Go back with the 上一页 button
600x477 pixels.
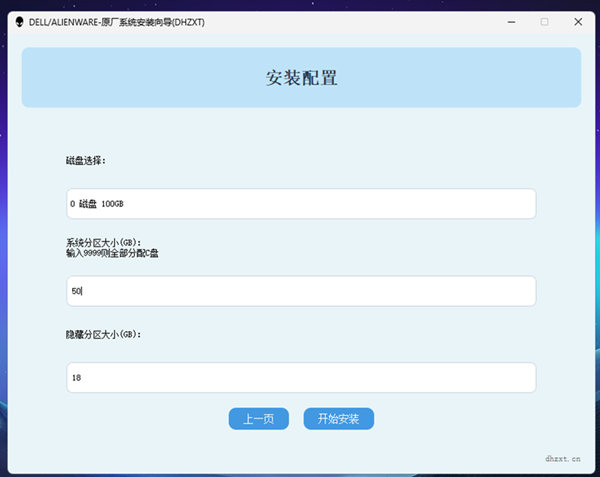(259, 418)
